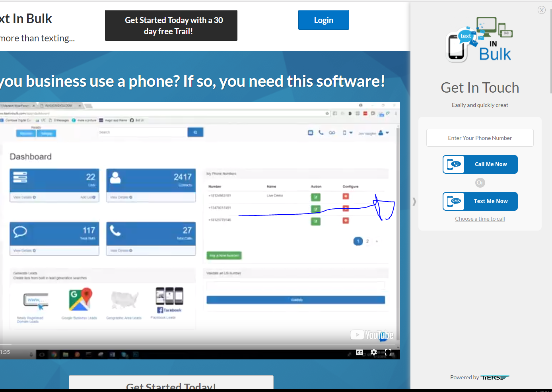
Task: Click the voicemail icon in dashboard header
Action: 332,133
